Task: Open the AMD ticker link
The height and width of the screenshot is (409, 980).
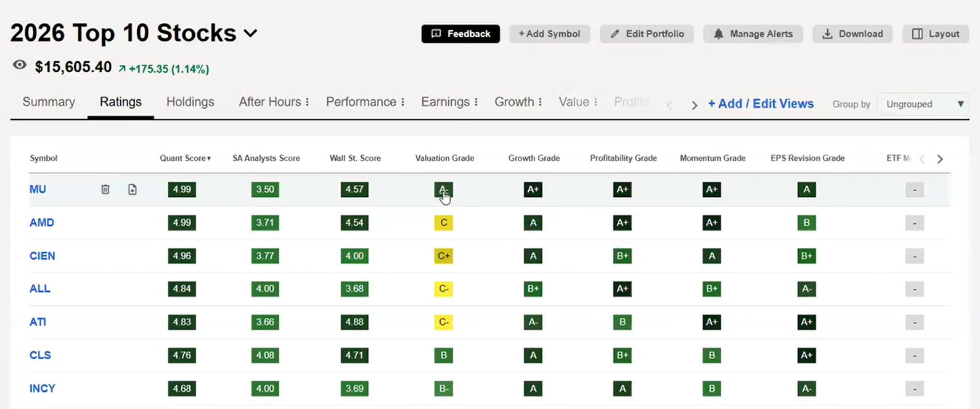Action: coord(42,223)
